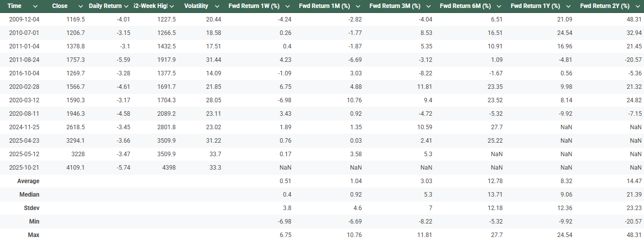The height and width of the screenshot is (241, 644).
Task: Select Close value 3294.1
Action: pos(75,141)
